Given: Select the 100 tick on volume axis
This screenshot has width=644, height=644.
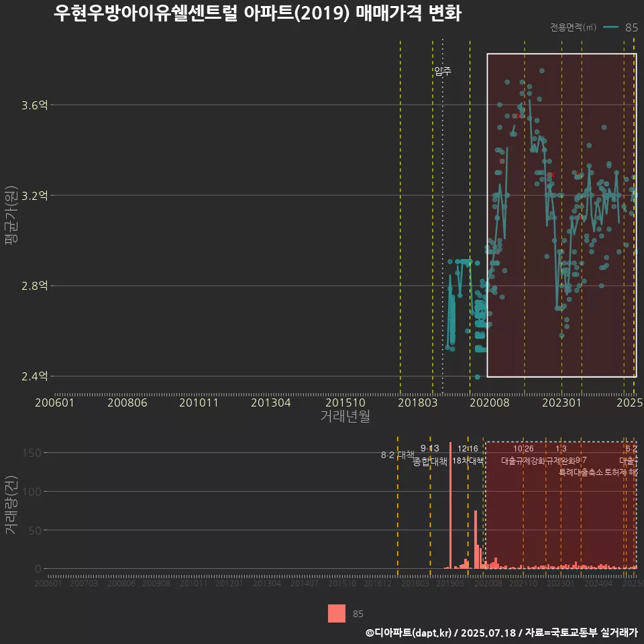Looking at the screenshot, I should pyautogui.click(x=32, y=492).
